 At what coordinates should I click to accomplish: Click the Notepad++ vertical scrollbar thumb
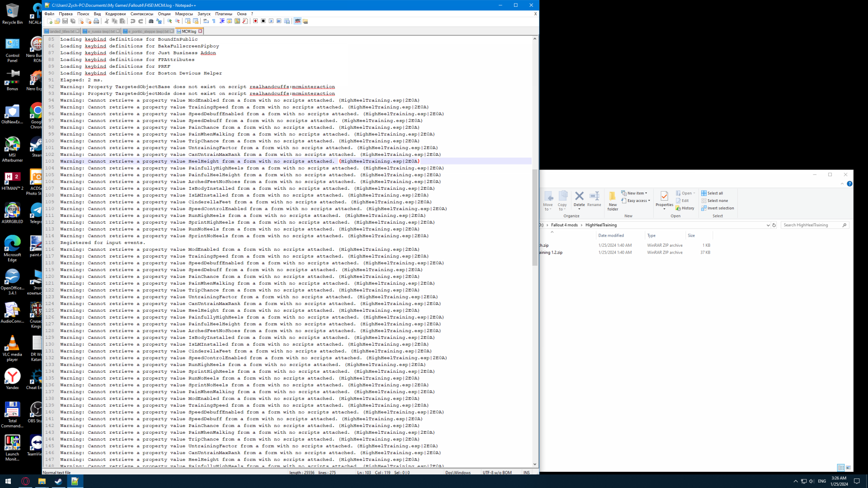pos(535,217)
